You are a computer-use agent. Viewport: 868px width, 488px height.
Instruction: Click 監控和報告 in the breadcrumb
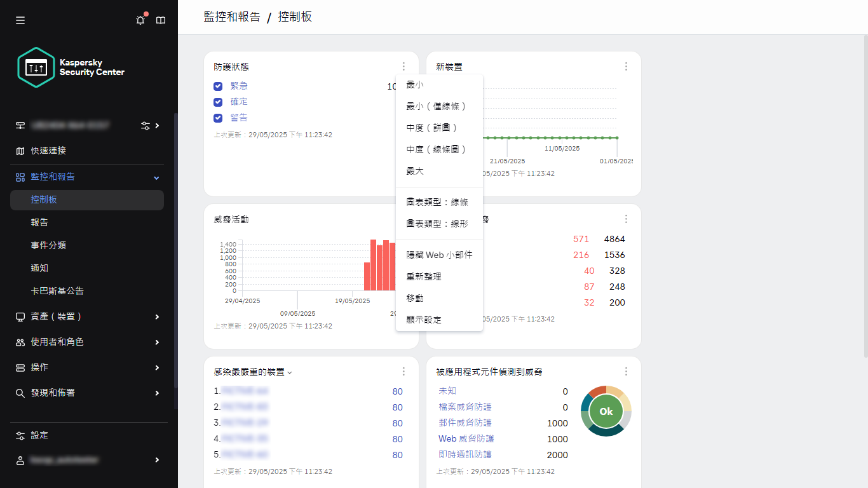tap(231, 17)
